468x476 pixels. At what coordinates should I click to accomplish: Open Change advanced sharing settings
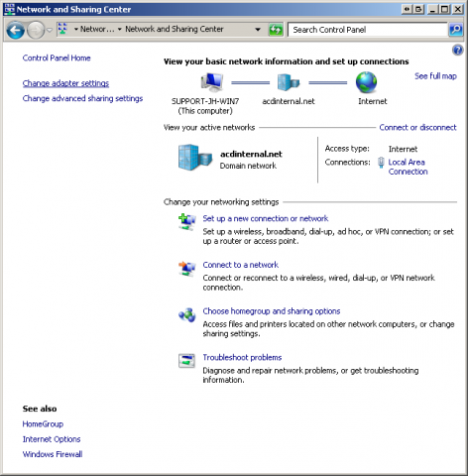pos(82,98)
